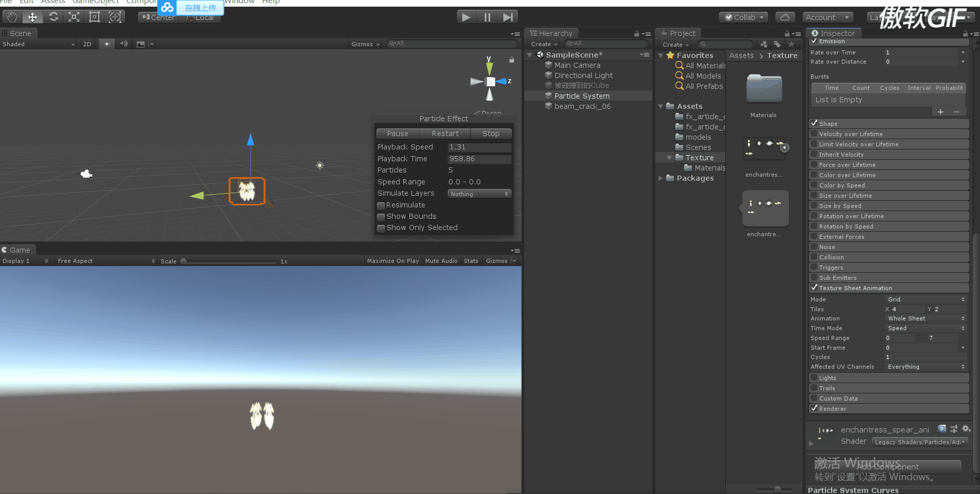Lock the Hierarchy panel with padlock icon
This screenshot has width=980, height=494.
coord(636,34)
